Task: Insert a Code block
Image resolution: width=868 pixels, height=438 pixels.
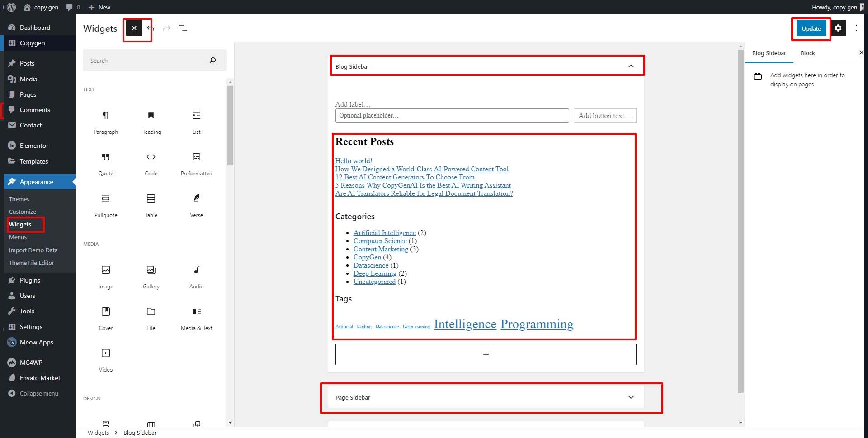Action: click(151, 164)
